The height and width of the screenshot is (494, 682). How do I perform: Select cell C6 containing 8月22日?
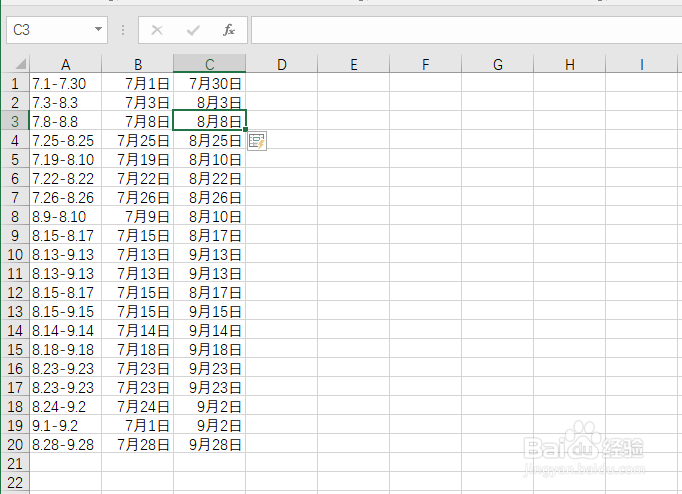(x=210, y=178)
